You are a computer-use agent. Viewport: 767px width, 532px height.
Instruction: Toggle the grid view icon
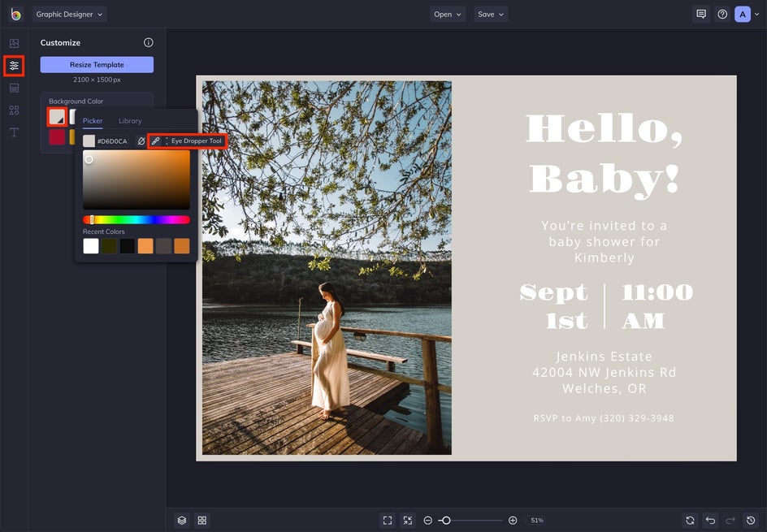pos(202,521)
